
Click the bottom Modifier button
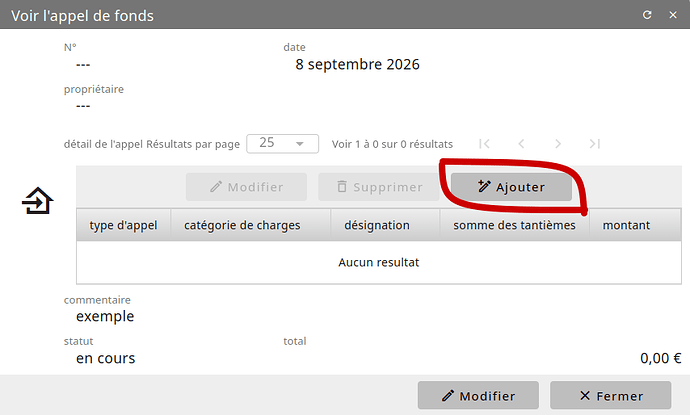click(x=478, y=396)
